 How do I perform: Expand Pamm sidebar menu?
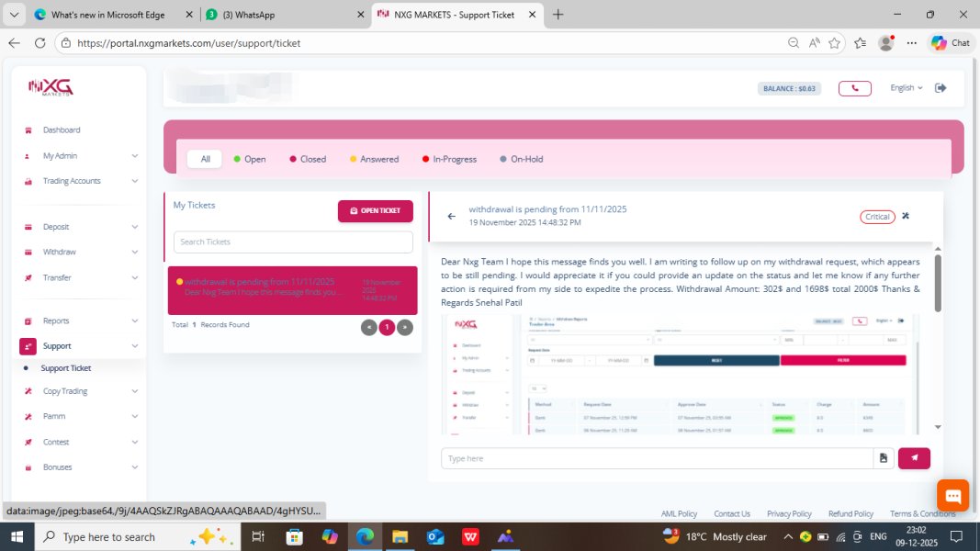pyautogui.click(x=79, y=416)
